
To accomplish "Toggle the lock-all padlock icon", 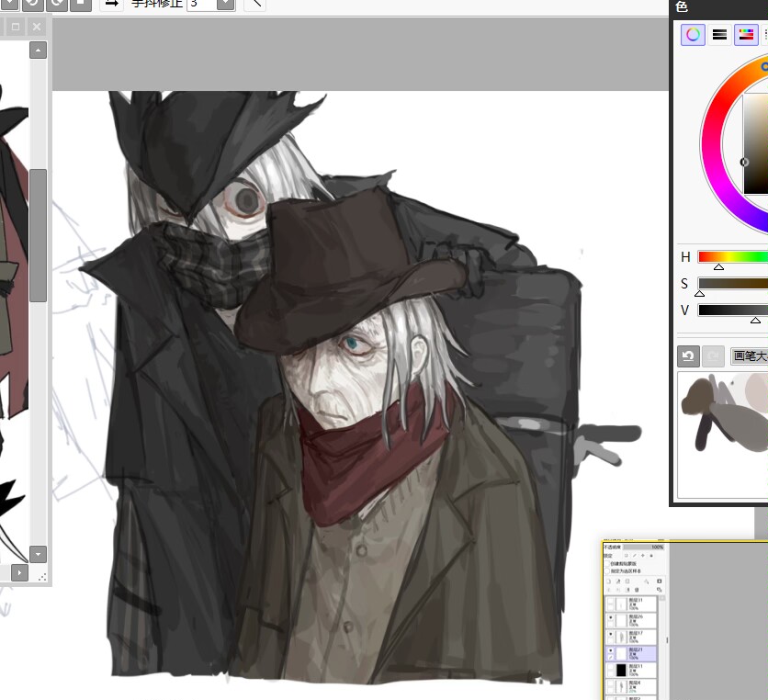I will click(651, 556).
